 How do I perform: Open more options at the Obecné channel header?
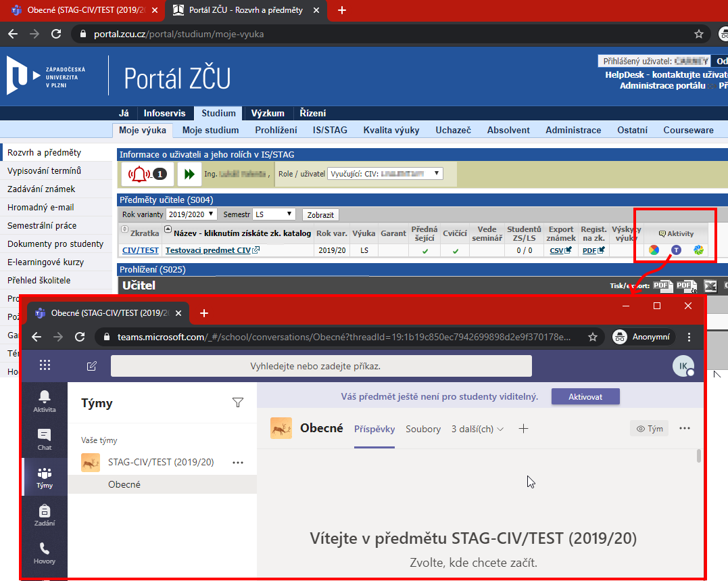[685, 428]
